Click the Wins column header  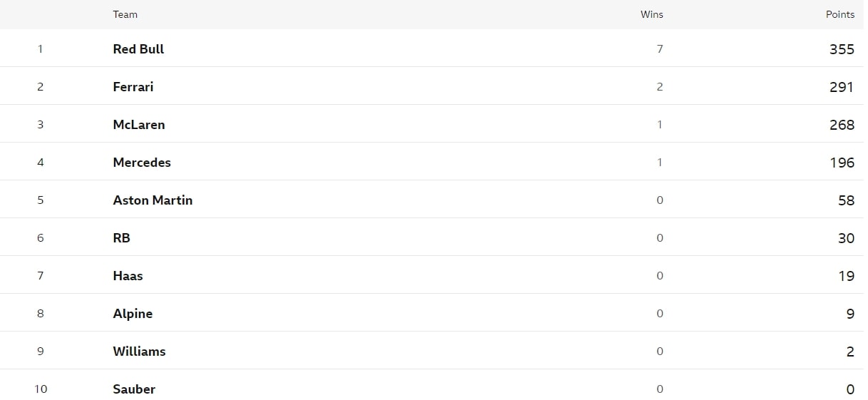click(652, 14)
